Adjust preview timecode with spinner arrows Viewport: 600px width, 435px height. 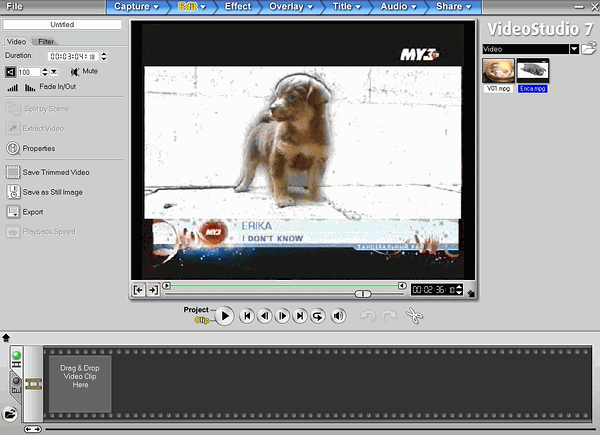(460, 290)
